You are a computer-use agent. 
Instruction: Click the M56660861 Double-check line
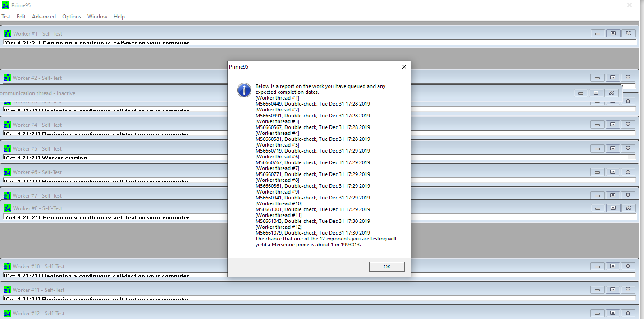[x=313, y=186]
